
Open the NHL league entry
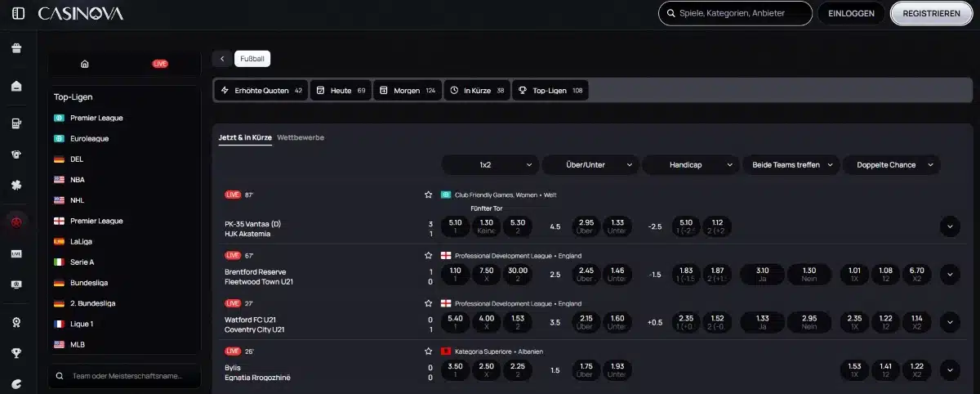77,200
